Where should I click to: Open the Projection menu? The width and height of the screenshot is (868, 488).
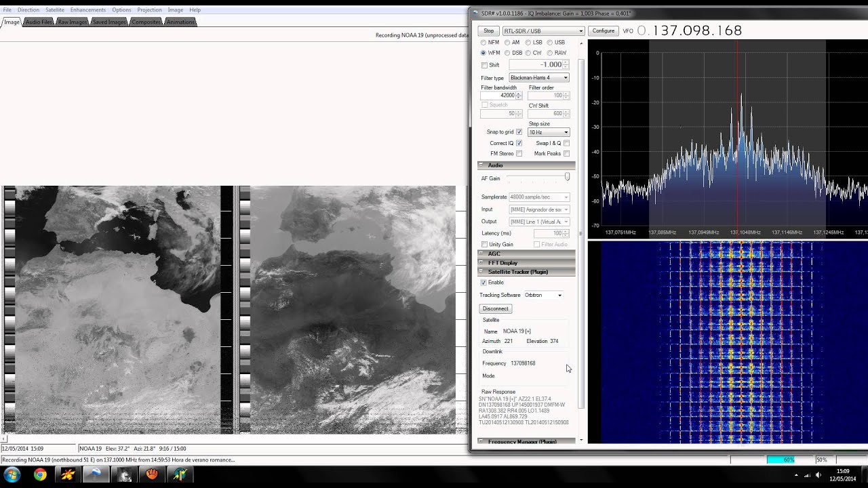(149, 10)
